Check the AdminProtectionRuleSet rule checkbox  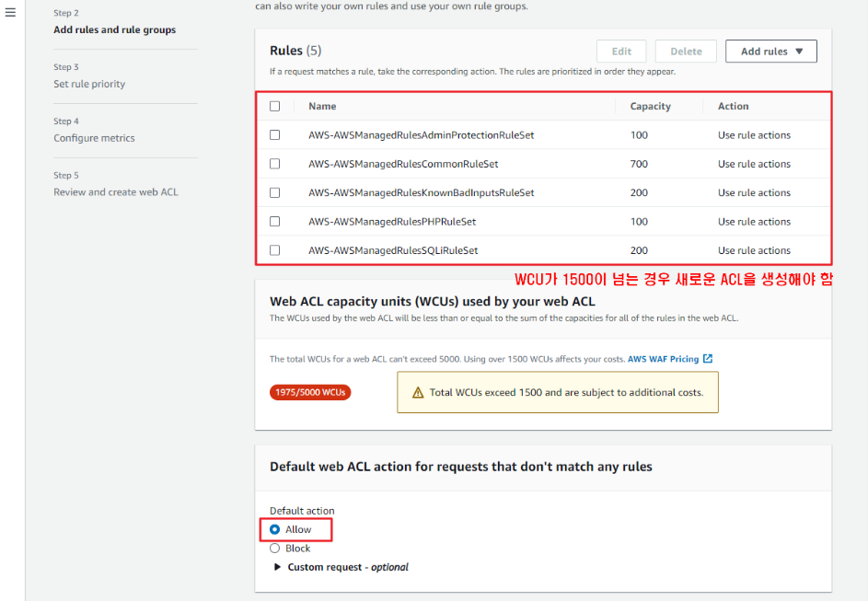(x=274, y=135)
